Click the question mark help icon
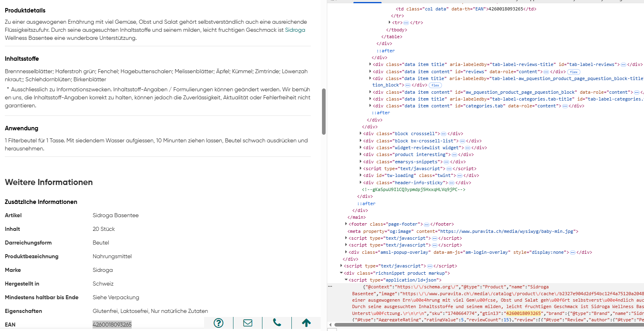The image size is (644, 331). click(219, 323)
